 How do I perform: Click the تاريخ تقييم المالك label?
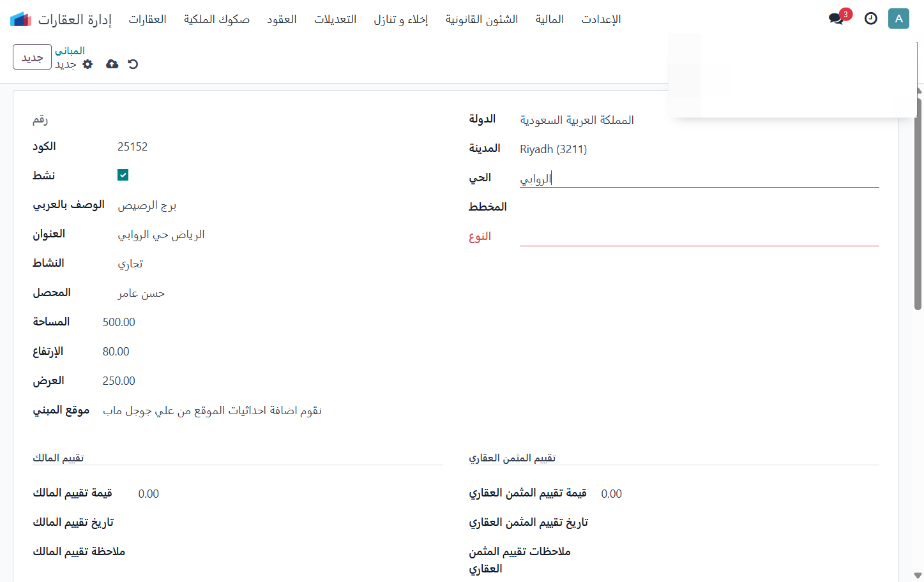73,522
